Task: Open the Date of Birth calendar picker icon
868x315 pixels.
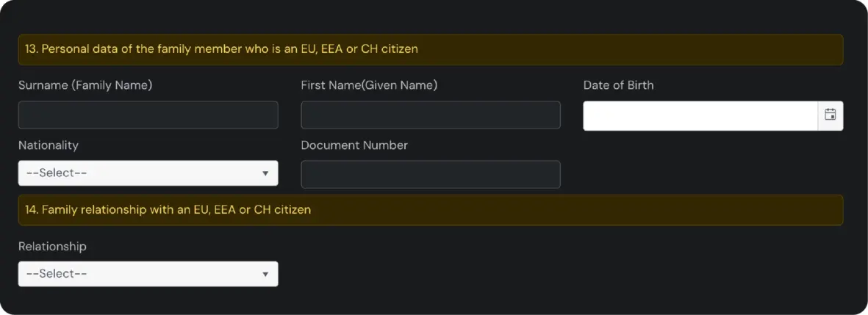Action: (x=831, y=115)
